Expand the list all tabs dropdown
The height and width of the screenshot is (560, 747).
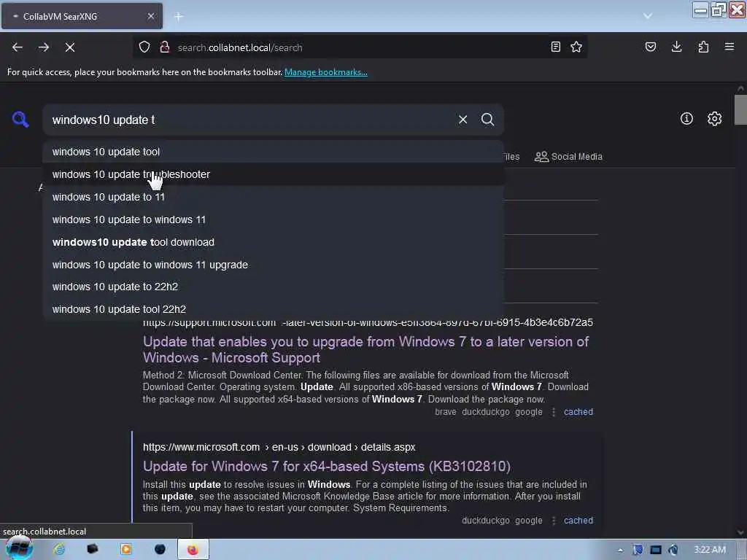(648, 16)
